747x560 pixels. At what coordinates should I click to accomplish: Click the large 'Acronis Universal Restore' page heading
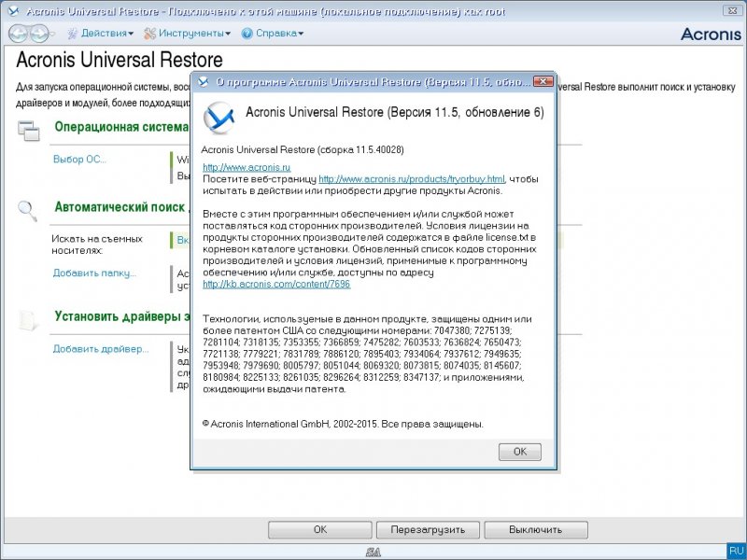click(x=120, y=60)
